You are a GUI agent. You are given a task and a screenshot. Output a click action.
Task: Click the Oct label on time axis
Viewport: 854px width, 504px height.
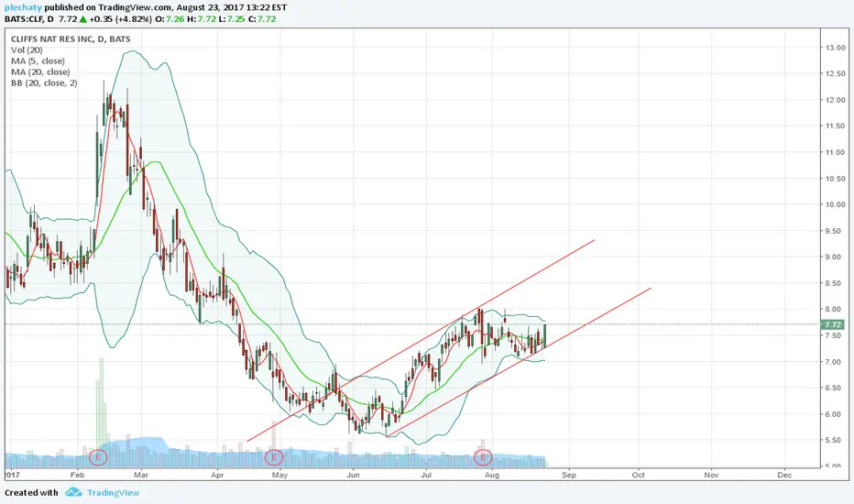[x=639, y=475]
